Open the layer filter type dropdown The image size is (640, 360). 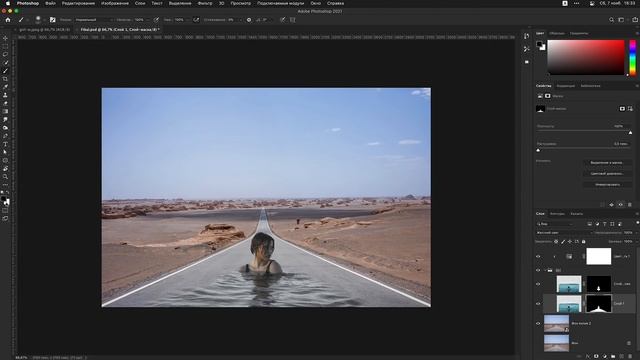[555, 224]
